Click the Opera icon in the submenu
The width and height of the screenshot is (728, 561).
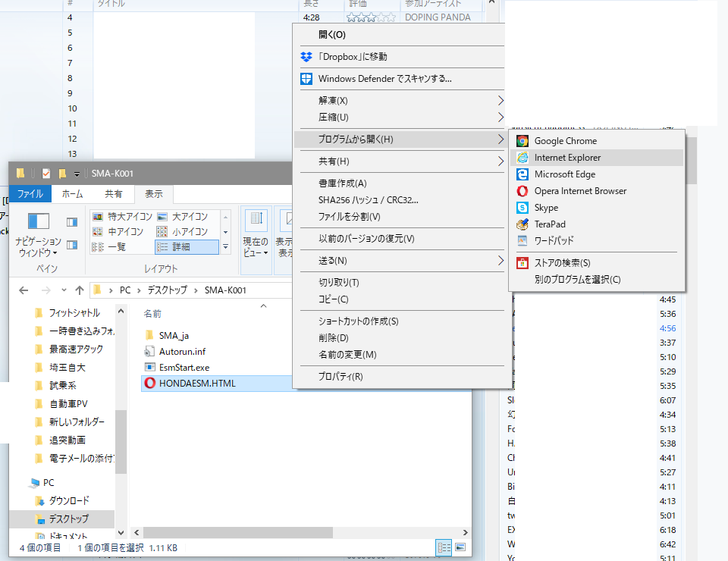pyautogui.click(x=522, y=191)
